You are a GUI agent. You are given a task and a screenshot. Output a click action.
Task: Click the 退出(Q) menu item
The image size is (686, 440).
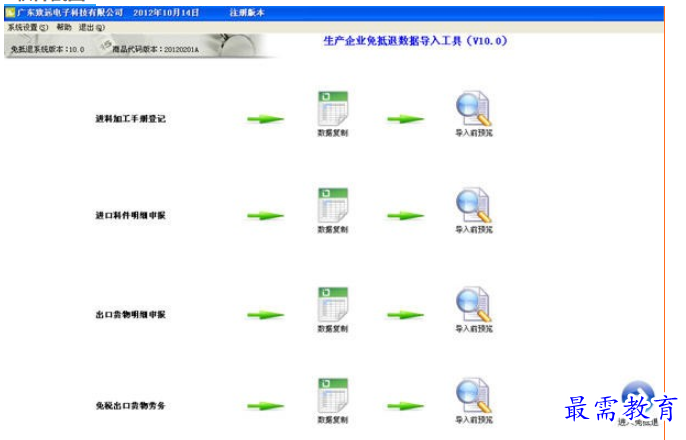click(92, 28)
